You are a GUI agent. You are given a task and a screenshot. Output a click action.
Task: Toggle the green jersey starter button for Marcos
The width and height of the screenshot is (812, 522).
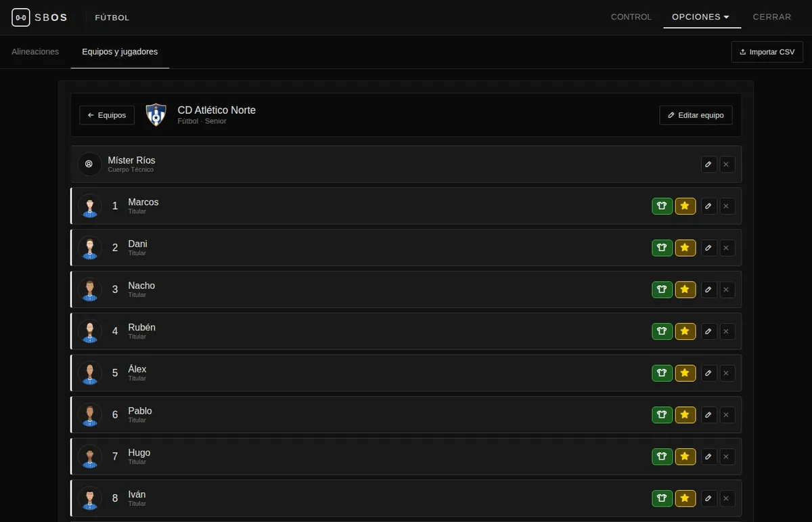coord(662,206)
